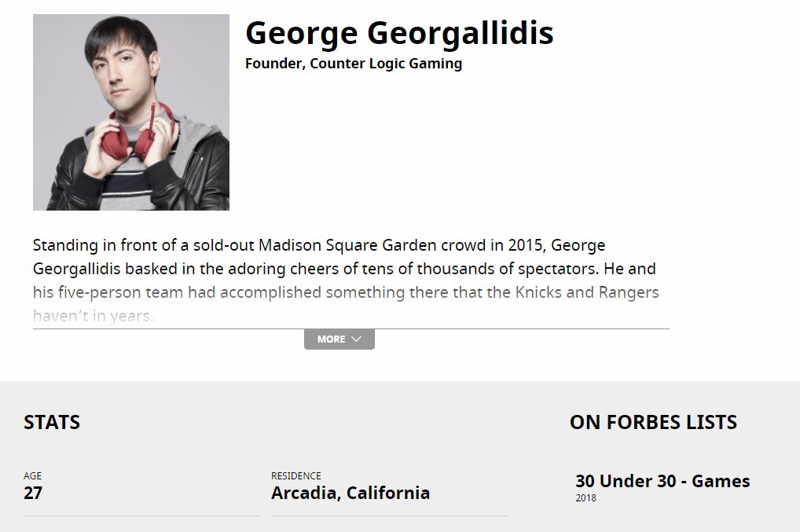Viewport: 800px width, 532px height.
Task: Click the faded line "haven't in years."
Action: (94, 316)
